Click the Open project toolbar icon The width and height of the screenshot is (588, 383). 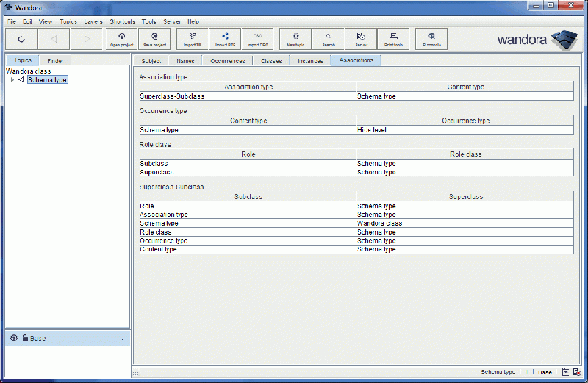coord(121,38)
